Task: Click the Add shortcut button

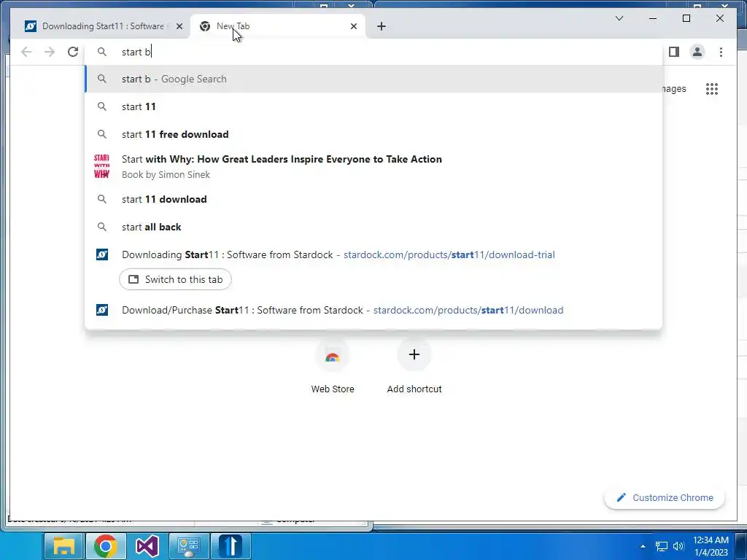Action: 414,367
